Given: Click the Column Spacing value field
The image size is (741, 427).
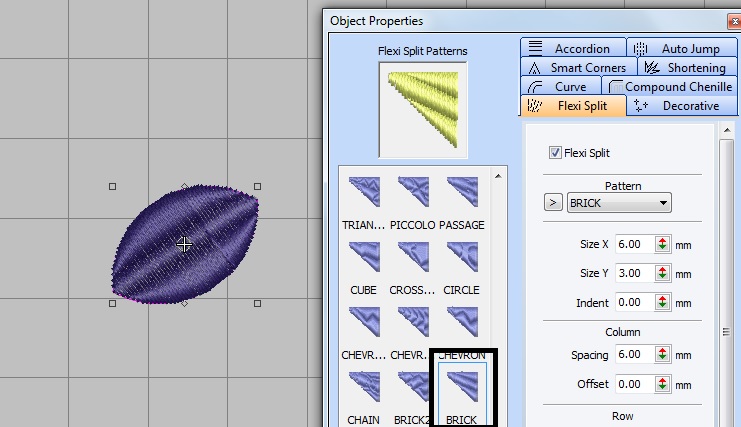Looking at the screenshot, I should [x=635, y=354].
